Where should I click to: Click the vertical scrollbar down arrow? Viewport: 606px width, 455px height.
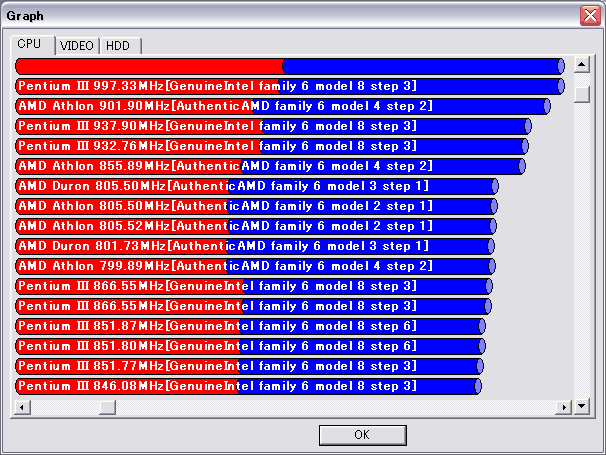[582, 406]
